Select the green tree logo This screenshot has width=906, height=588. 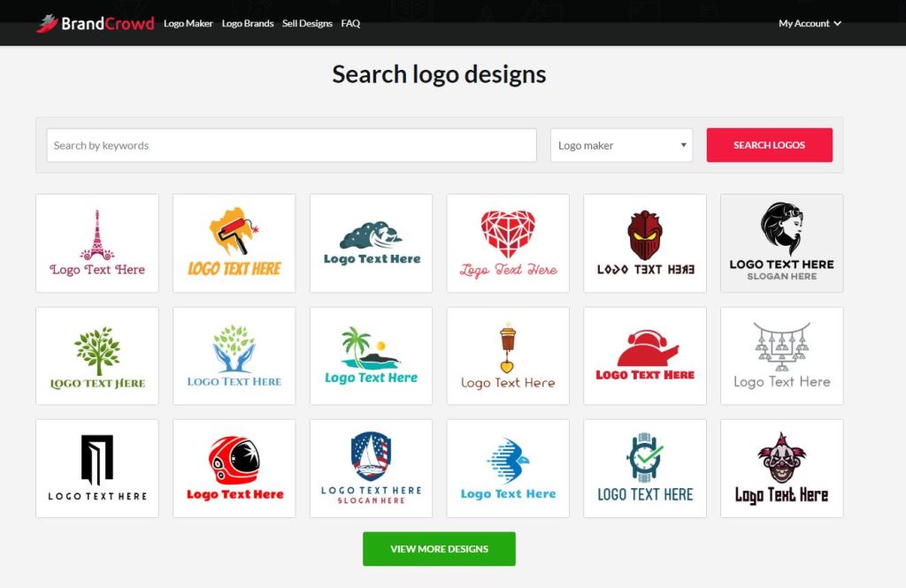(x=97, y=355)
